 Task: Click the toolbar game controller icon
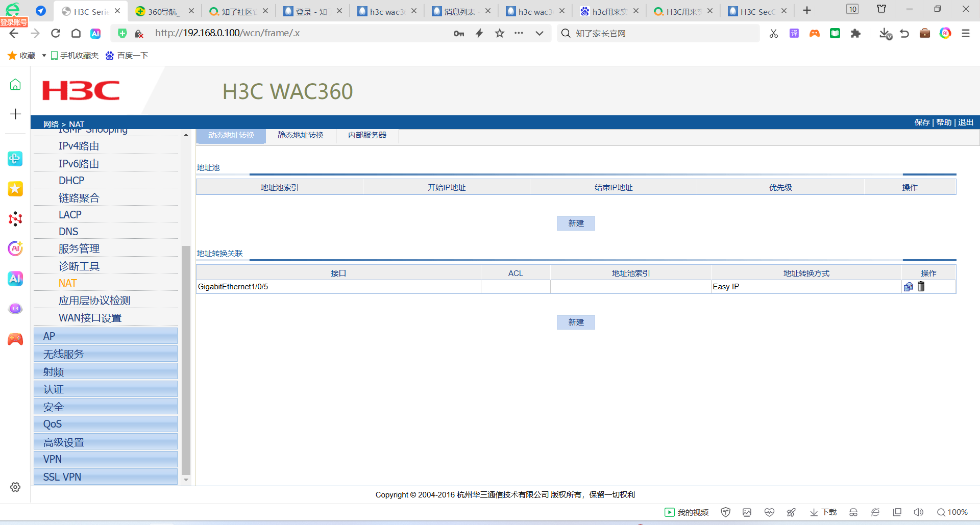(815, 33)
